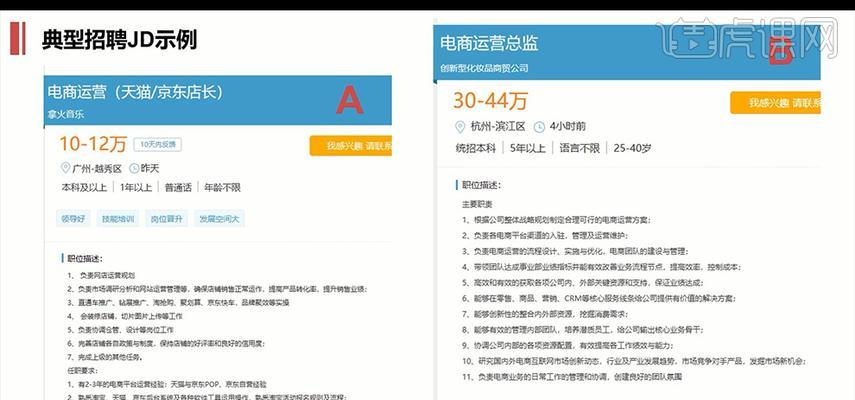Screen dimensions: 855x400
Task: Click job B line 11 about 创建良好的团队氛围
Action: coord(571,377)
